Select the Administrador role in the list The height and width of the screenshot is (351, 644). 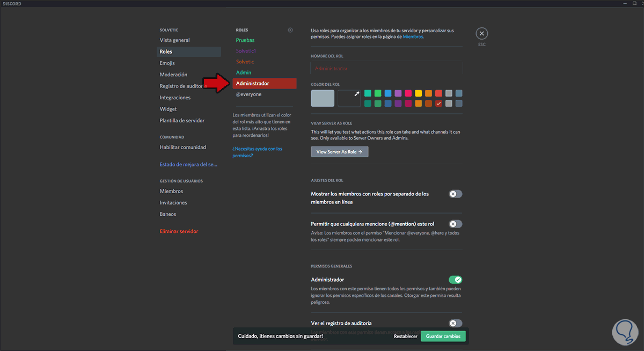click(x=264, y=83)
